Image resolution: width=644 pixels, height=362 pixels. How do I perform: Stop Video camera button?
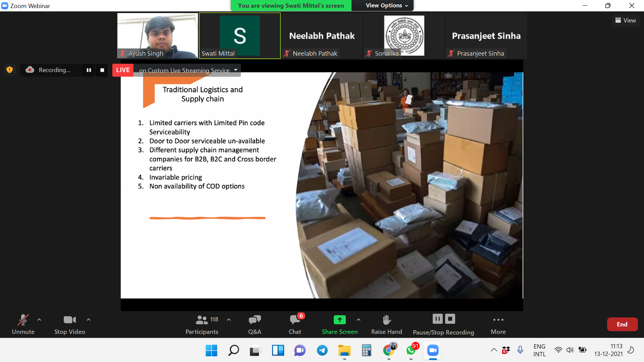tap(70, 324)
